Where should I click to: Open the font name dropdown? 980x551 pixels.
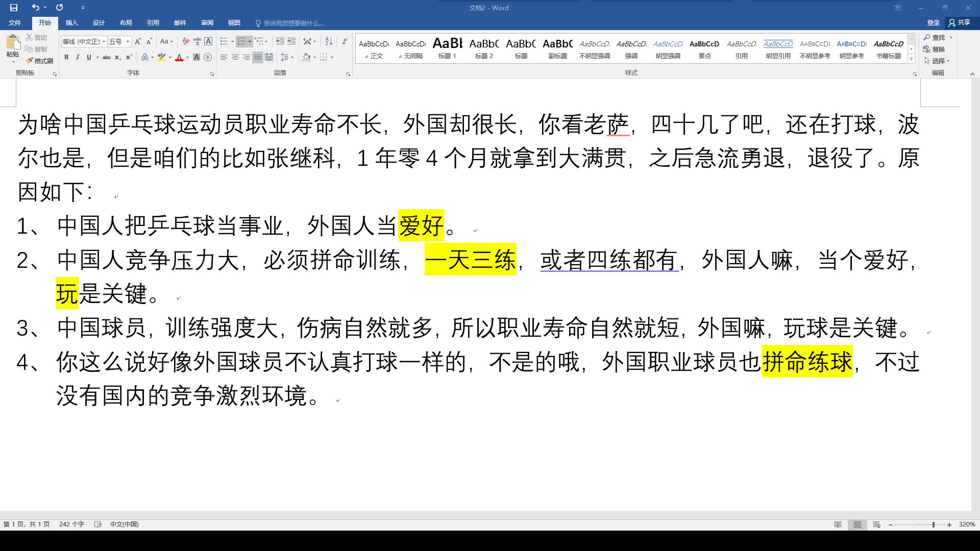click(104, 41)
